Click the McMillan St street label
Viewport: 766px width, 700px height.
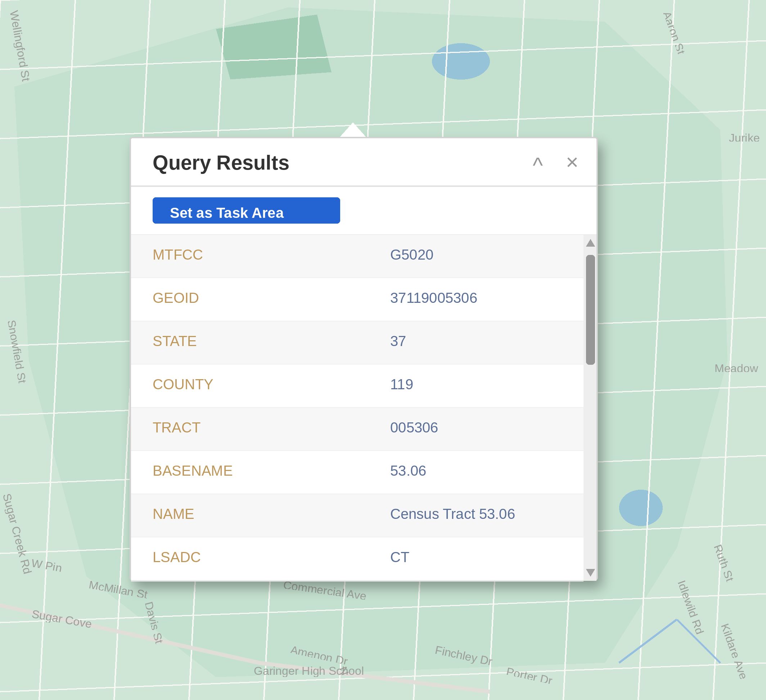(x=118, y=589)
